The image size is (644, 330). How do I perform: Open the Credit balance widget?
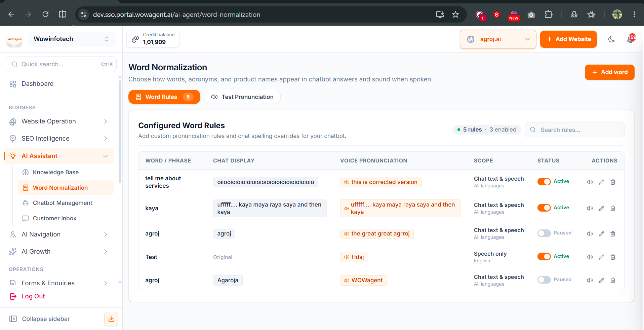click(153, 39)
